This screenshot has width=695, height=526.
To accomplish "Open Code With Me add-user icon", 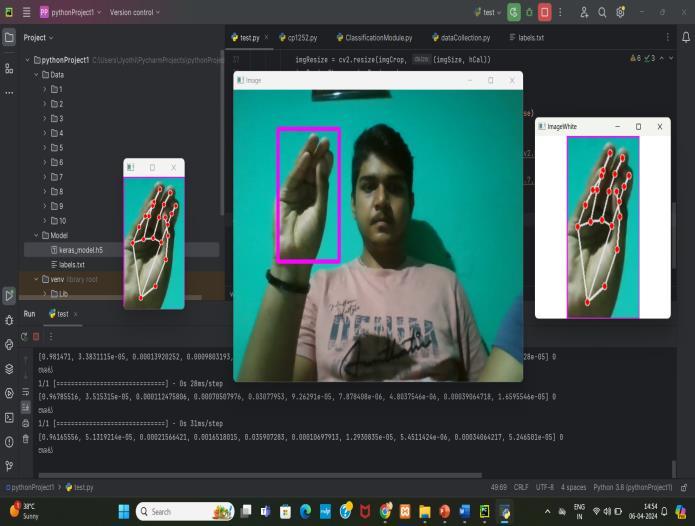I will [584, 12].
